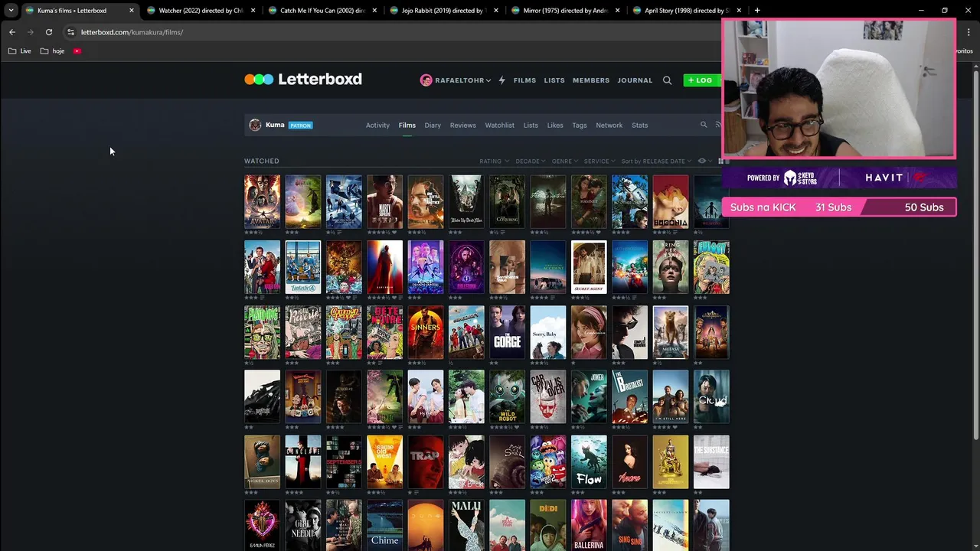The height and width of the screenshot is (551, 980).
Task: Open FILMS in the main navigation
Action: tap(524, 80)
